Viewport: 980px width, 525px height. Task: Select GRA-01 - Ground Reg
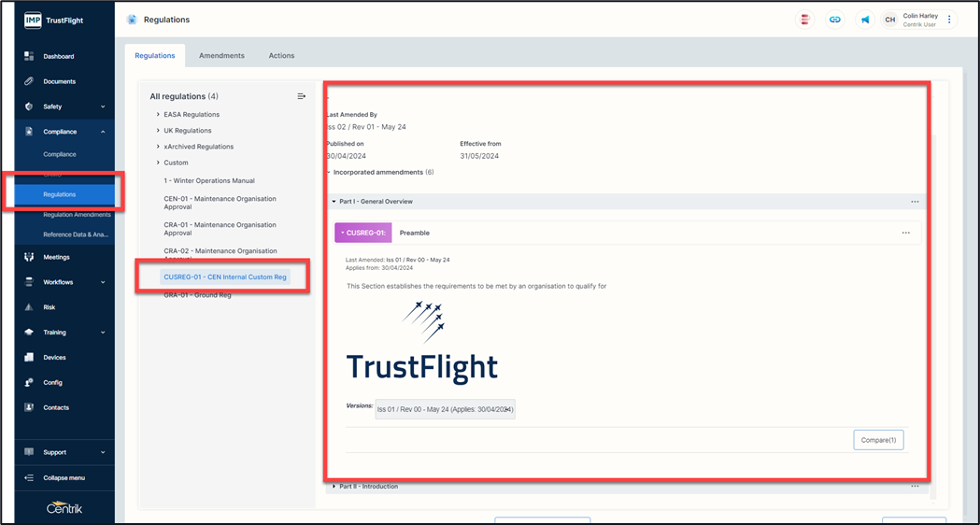click(x=197, y=295)
